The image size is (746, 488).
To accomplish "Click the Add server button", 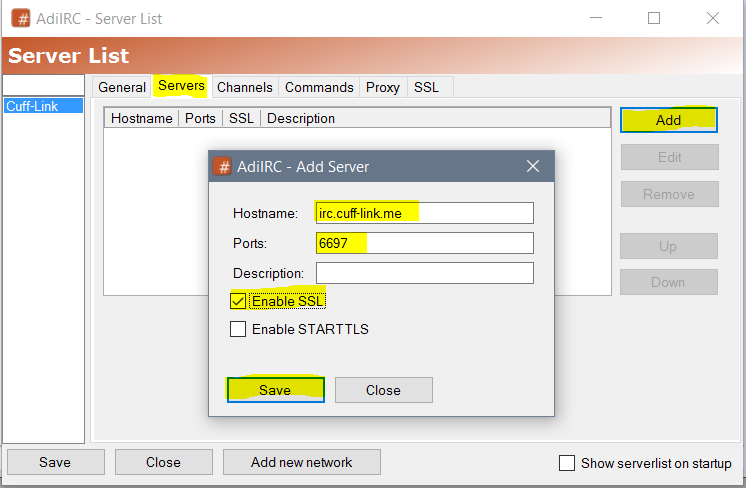I will (x=668, y=120).
